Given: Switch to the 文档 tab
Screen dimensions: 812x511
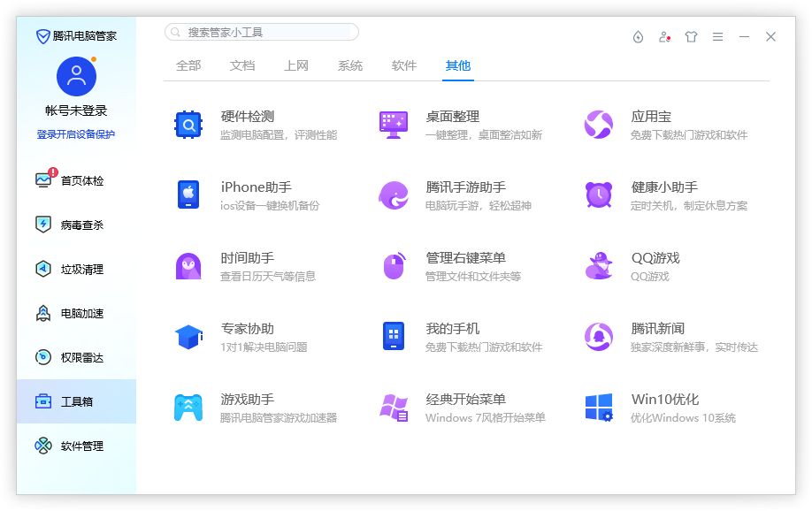Looking at the screenshot, I should 241,65.
